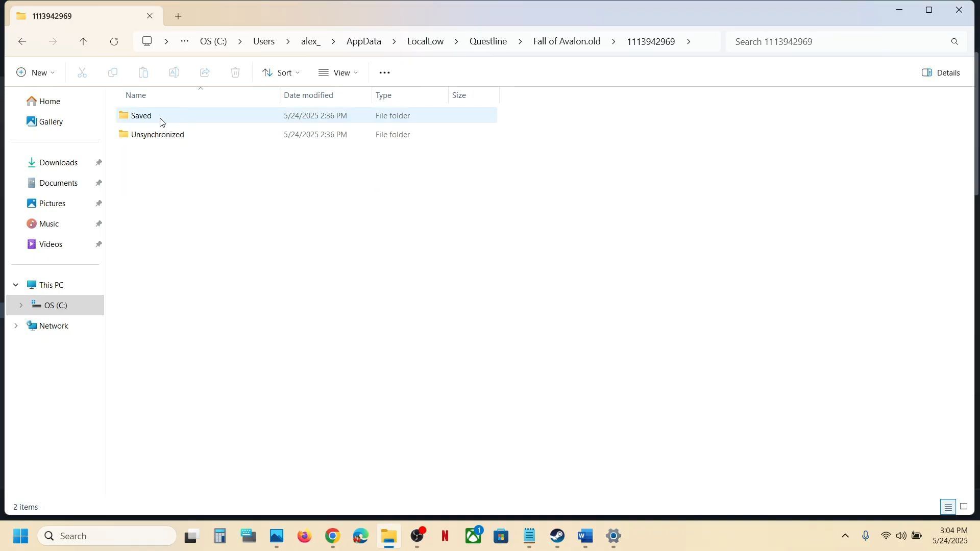Open the New item dropdown
This screenshot has height=551, width=980.
35,72
